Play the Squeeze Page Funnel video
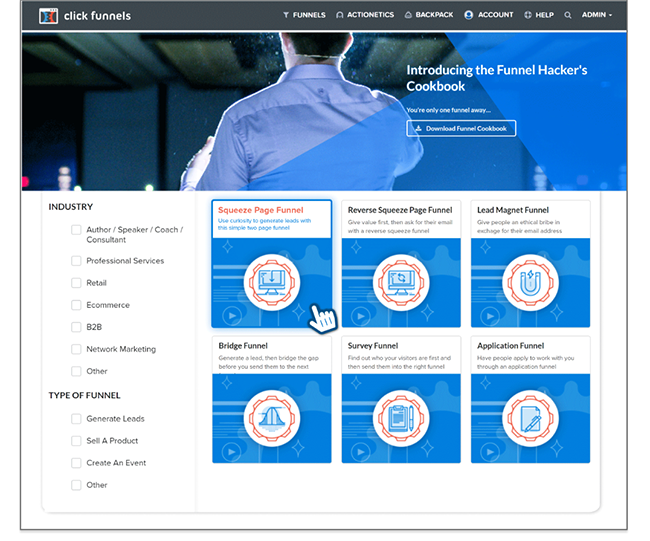Screen dimensions: 650x541 pos(232,316)
